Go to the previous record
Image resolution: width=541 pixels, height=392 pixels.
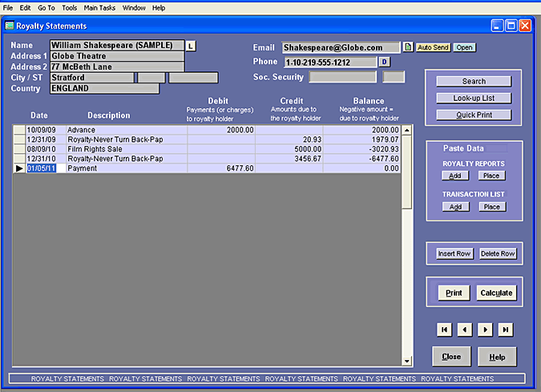coord(465,329)
